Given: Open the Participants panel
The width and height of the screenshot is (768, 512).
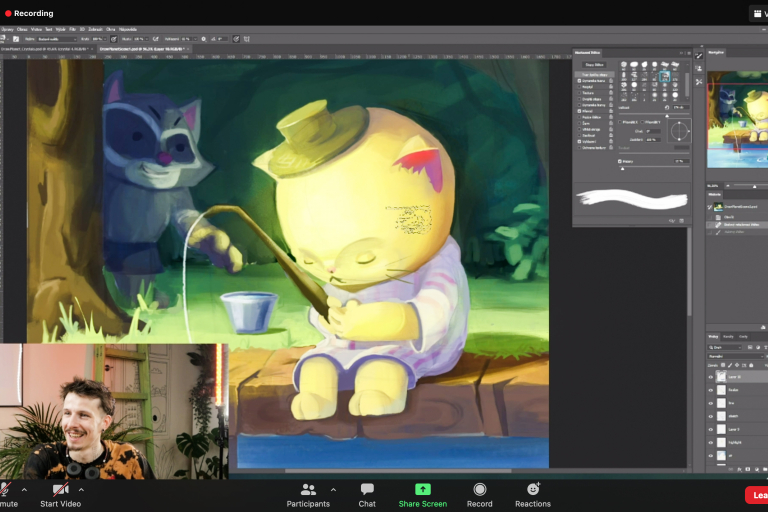Looking at the screenshot, I should (308, 489).
